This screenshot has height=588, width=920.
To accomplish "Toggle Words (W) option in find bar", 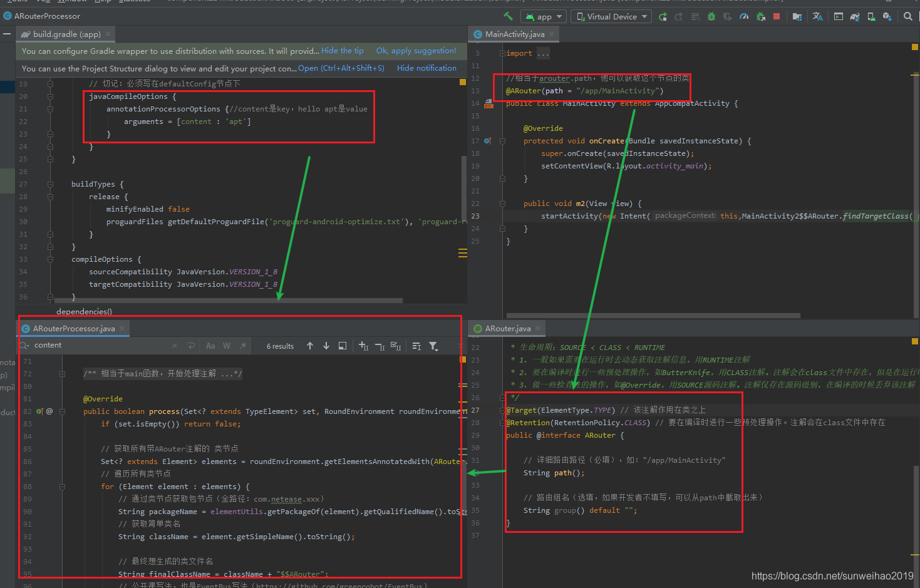I will tap(227, 346).
